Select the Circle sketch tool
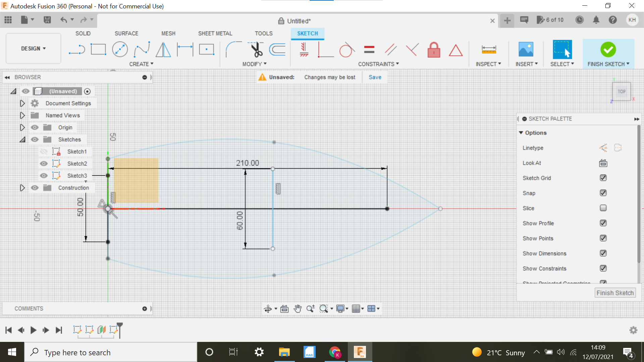The width and height of the screenshot is (644, 362). click(120, 49)
